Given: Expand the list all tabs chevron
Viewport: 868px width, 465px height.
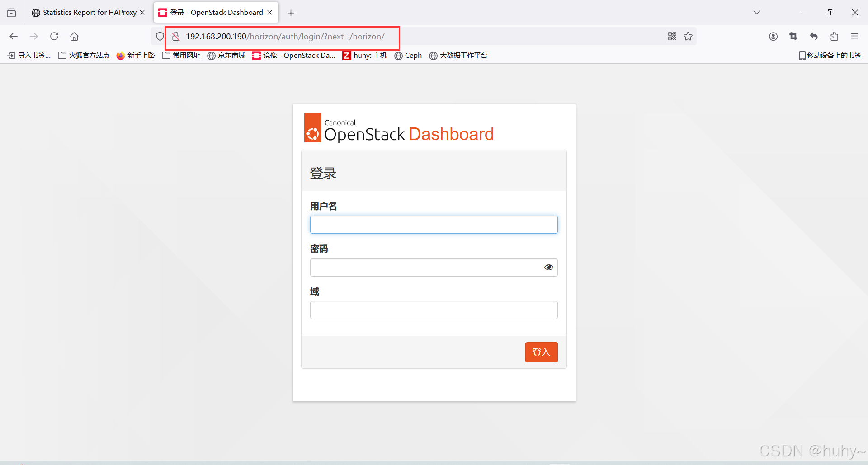Looking at the screenshot, I should pos(757,13).
